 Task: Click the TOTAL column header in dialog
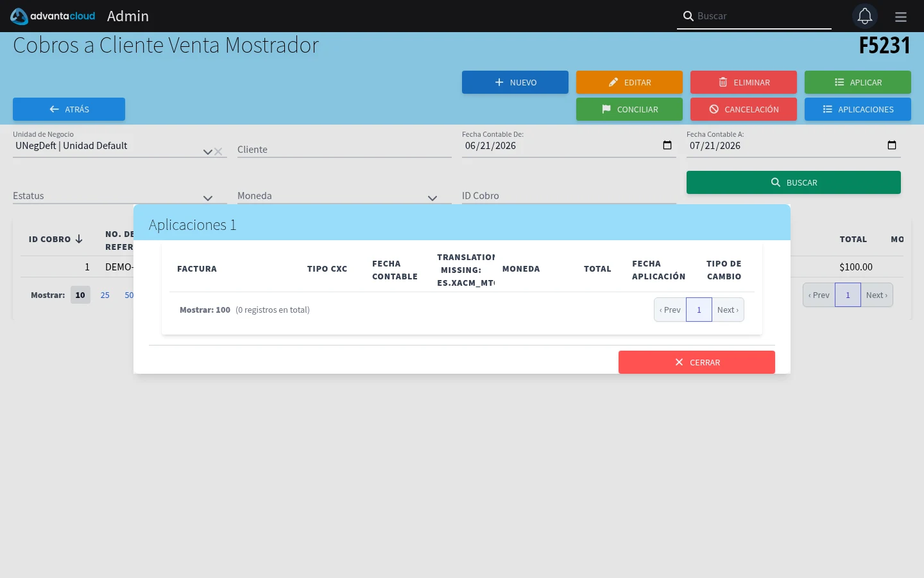tap(597, 268)
